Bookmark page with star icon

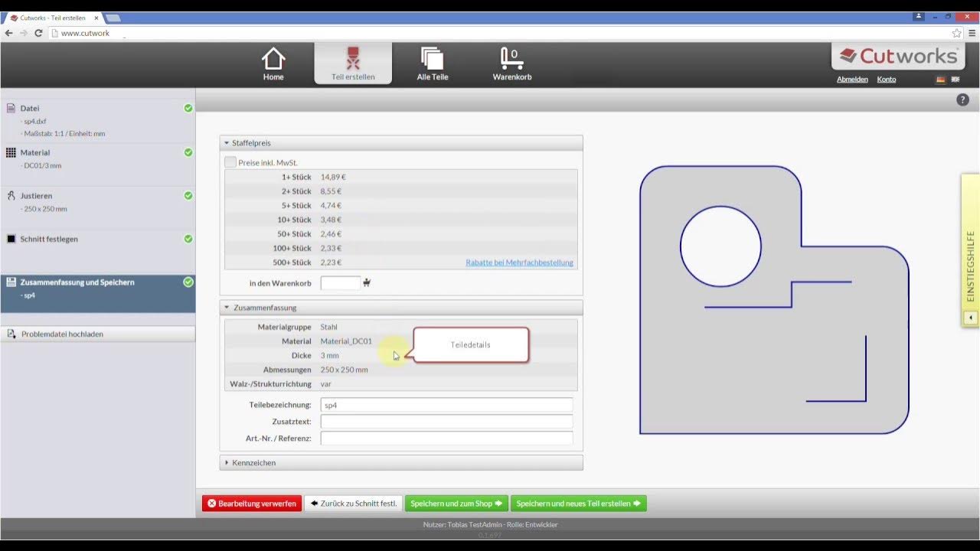point(956,33)
